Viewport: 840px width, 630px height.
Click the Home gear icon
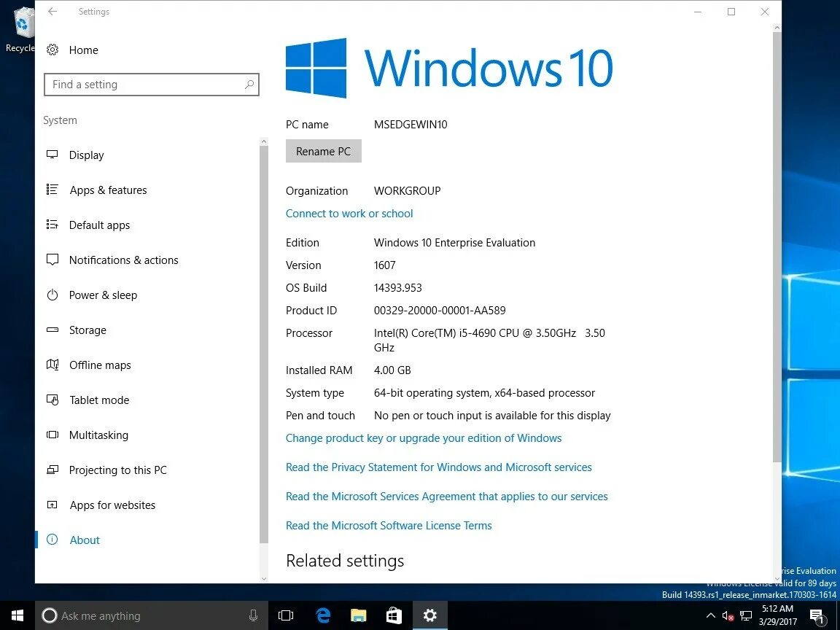tap(52, 50)
